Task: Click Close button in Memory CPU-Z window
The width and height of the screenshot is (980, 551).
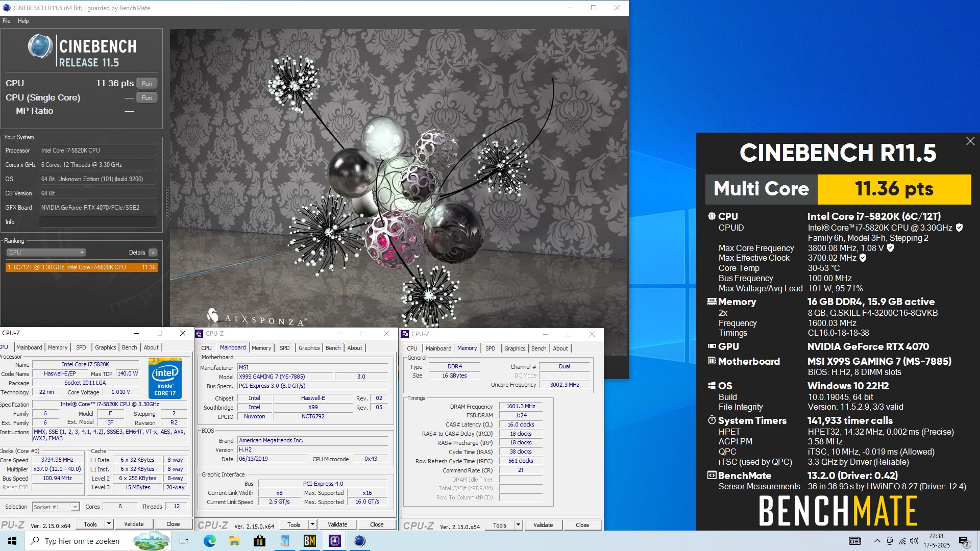Action: (582, 525)
